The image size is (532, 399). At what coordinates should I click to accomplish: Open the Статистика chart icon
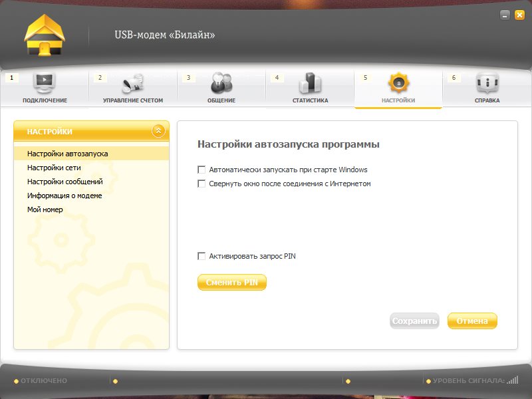[310, 83]
